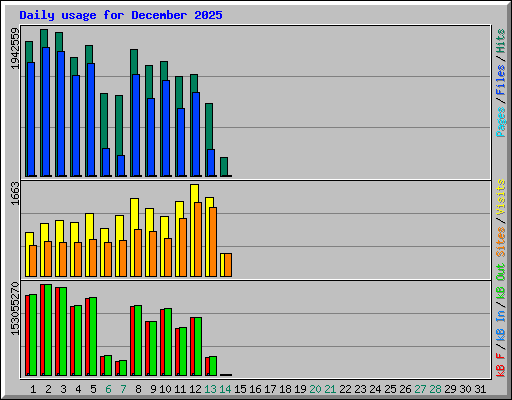Click the green kB Out bar for day 7
This screenshot has height=400, width=512.
click(x=123, y=368)
